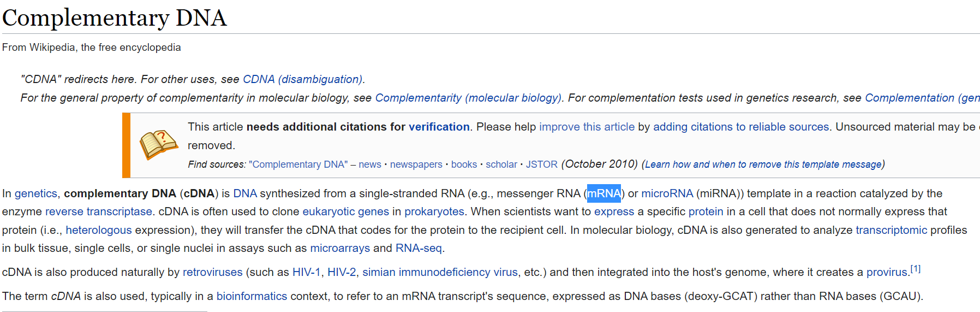This screenshot has height=312, width=980.
Task: Click the question-mark book citation icon
Action: pyautogui.click(x=159, y=145)
